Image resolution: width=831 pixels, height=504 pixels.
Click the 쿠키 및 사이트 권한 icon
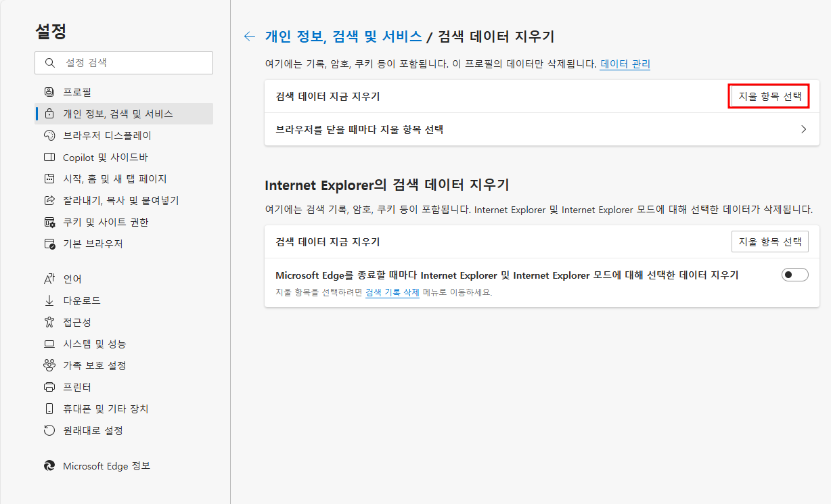(49, 222)
